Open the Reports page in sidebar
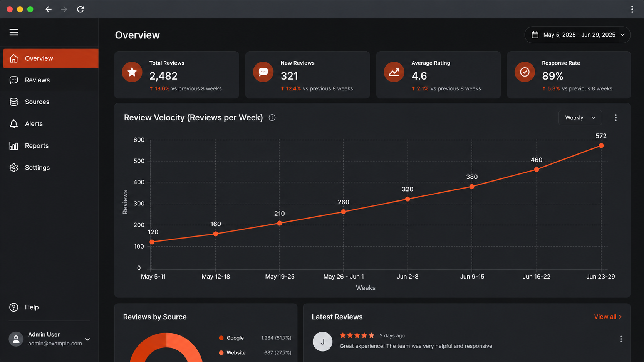This screenshot has width=644, height=362. [x=51, y=146]
